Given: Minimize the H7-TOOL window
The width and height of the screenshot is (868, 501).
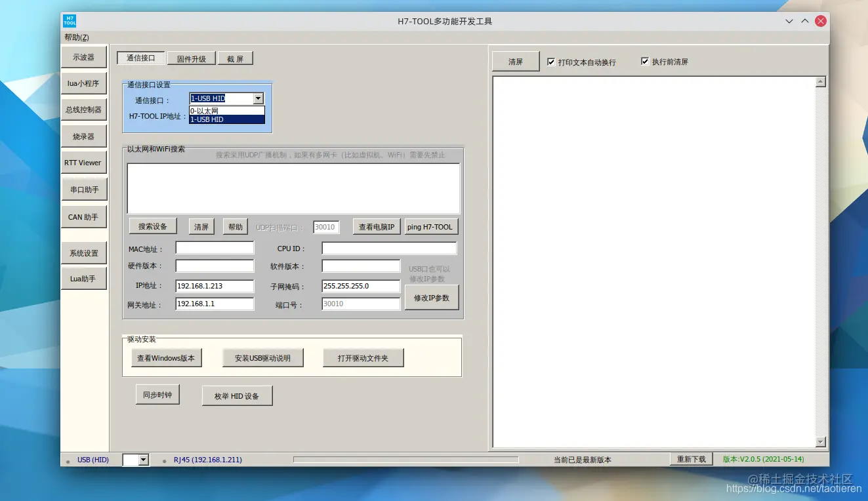Looking at the screenshot, I should [x=789, y=21].
